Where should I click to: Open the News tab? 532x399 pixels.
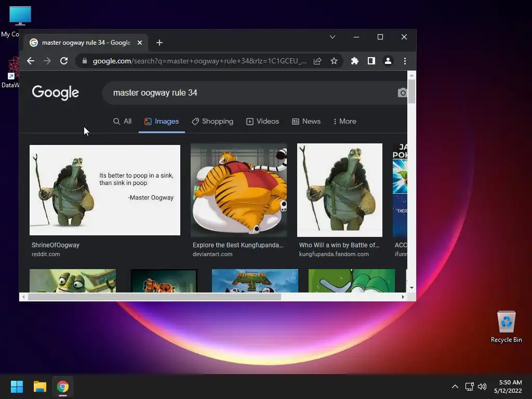[307, 122]
